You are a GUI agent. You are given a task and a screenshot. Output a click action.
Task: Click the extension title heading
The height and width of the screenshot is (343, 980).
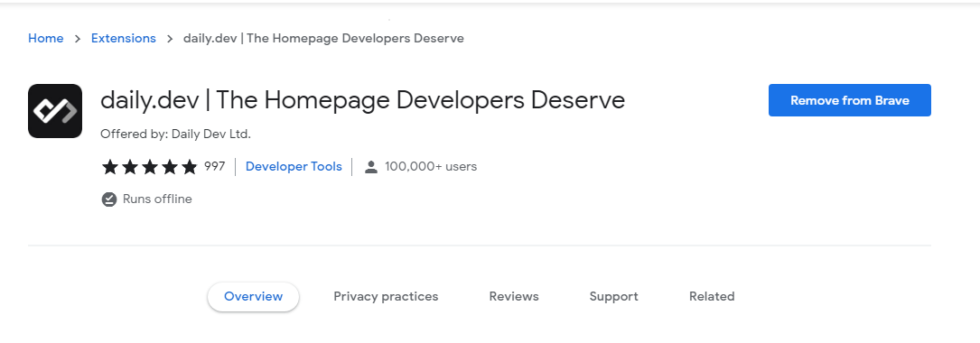pyautogui.click(x=362, y=100)
